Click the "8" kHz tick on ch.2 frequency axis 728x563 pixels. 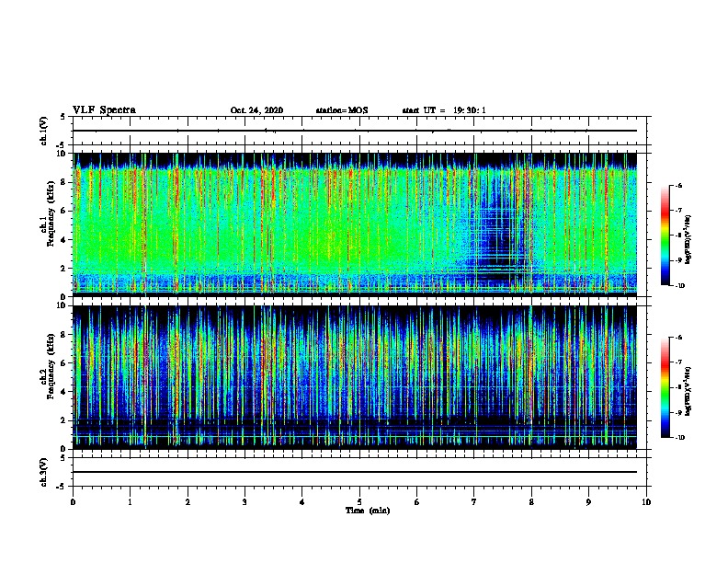click(x=63, y=335)
